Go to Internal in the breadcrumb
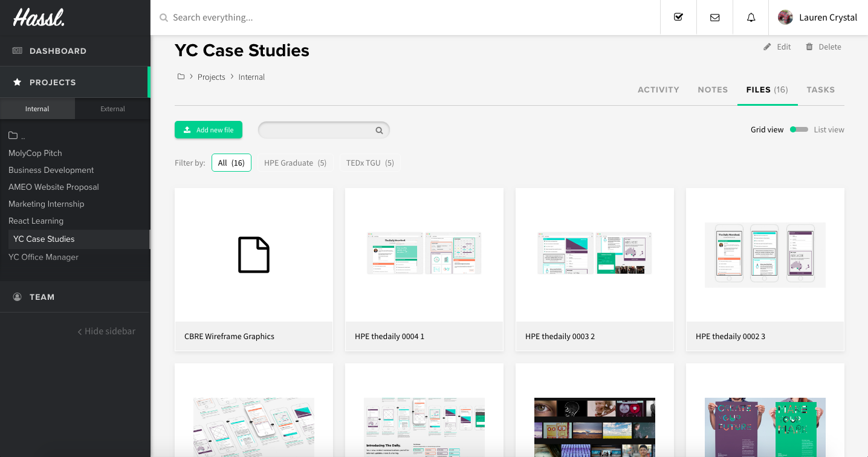 click(251, 77)
